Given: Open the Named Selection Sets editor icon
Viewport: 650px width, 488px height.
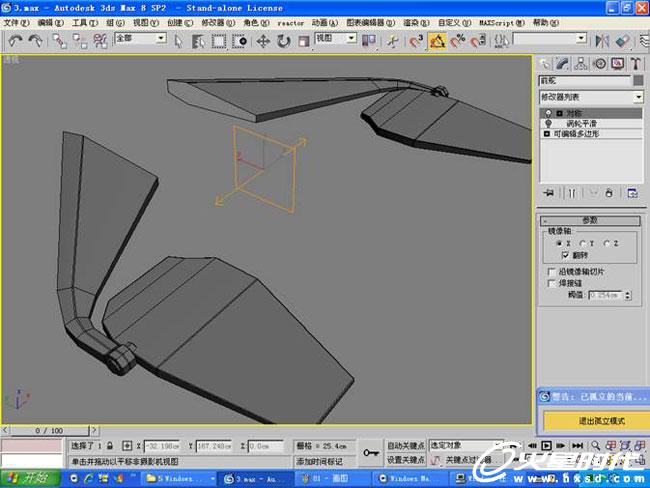Looking at the screenshot, I should [x=502, y=41].
